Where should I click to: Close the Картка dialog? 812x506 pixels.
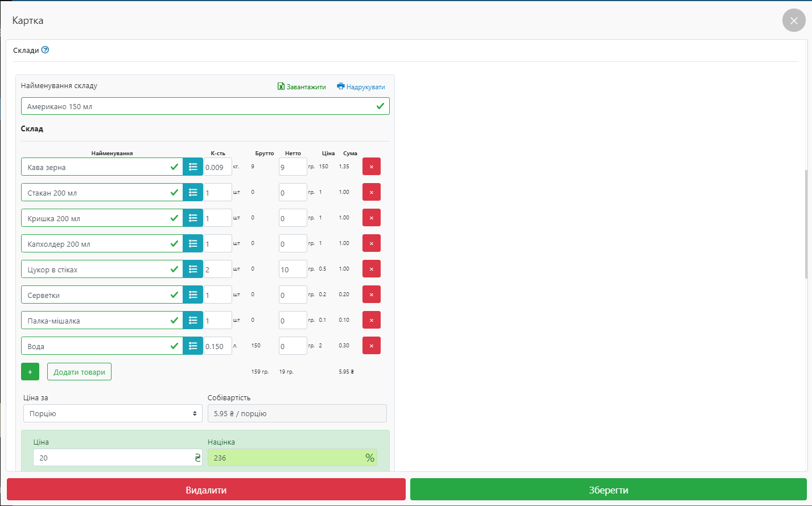tap(794, 20)
